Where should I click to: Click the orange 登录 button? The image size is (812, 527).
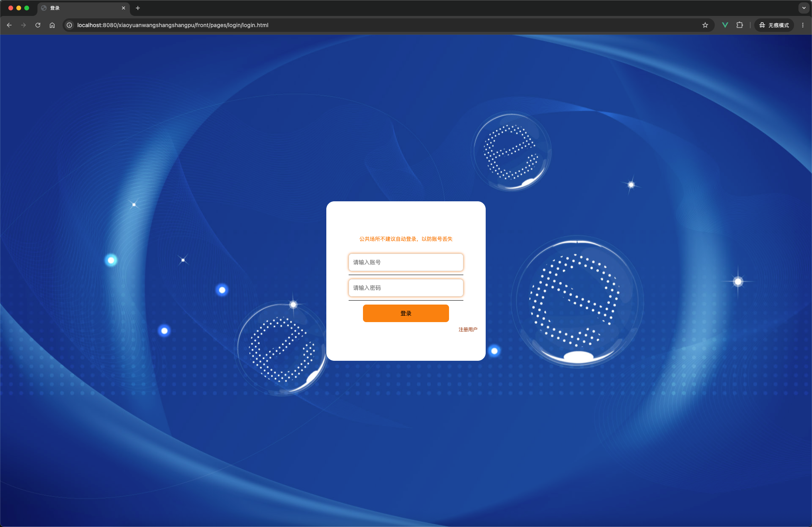pos(406,313)
